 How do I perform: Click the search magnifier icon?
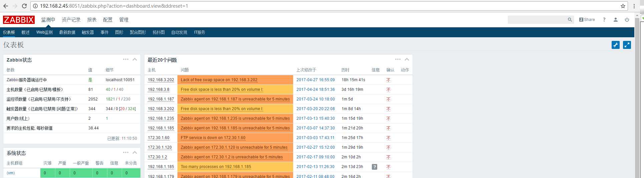570,20
